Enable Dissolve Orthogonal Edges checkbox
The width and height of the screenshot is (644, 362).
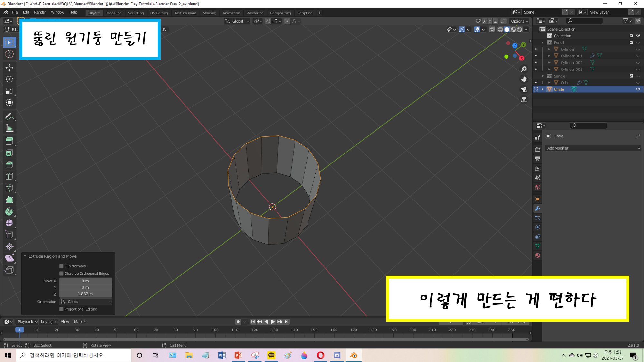point(62,274)
